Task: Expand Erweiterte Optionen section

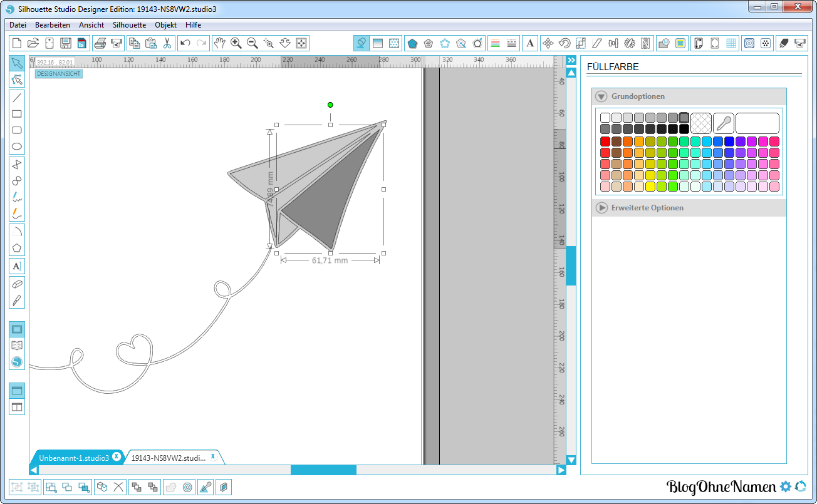Action: point(601,207)
